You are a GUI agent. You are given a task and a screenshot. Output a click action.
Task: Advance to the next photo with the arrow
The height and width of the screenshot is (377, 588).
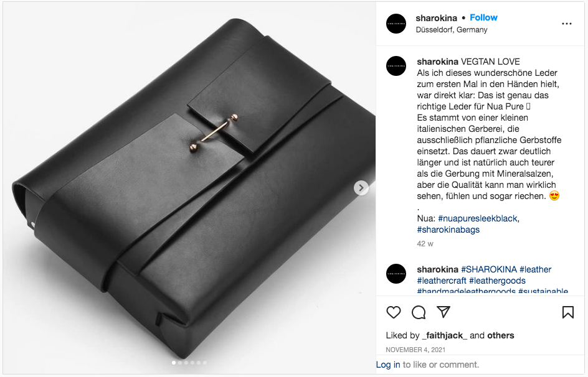click(x=361, y=187)
